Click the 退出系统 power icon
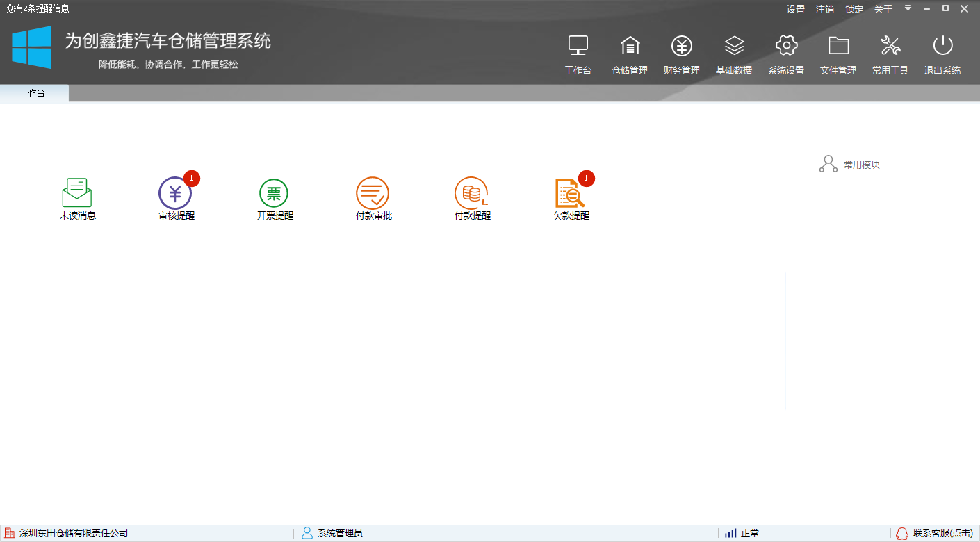Viewport: 980px width, 542px height. [942, 54]
